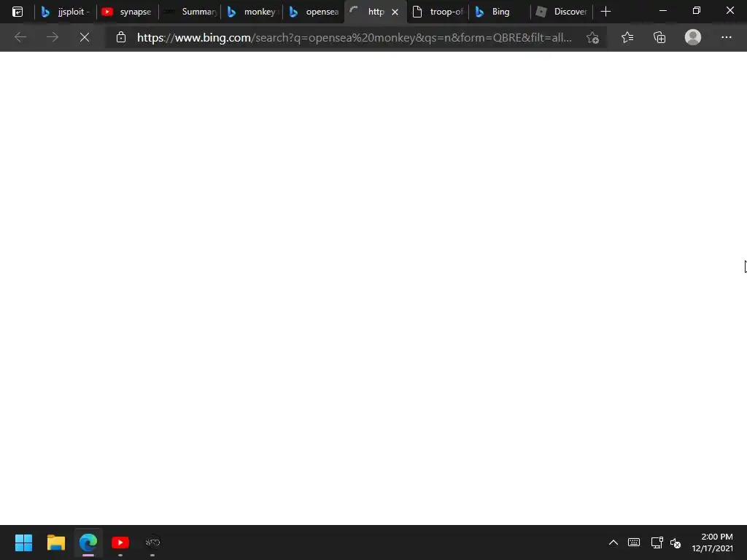The height and width of the screenshot is (560, 747).
Task: Open the Windows Start menu
Action: tap(23, 542)
